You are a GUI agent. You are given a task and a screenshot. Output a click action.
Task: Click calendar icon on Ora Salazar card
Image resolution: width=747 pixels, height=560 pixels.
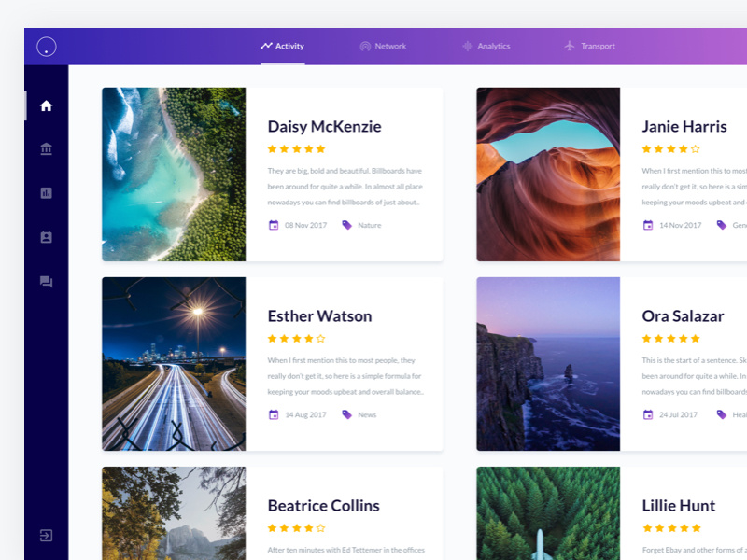tap(648, 414)
